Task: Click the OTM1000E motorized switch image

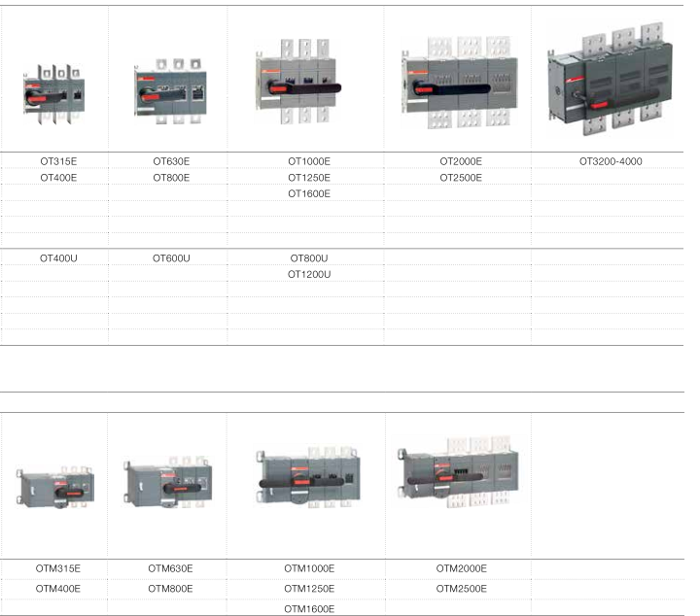Action: [308, 476]
